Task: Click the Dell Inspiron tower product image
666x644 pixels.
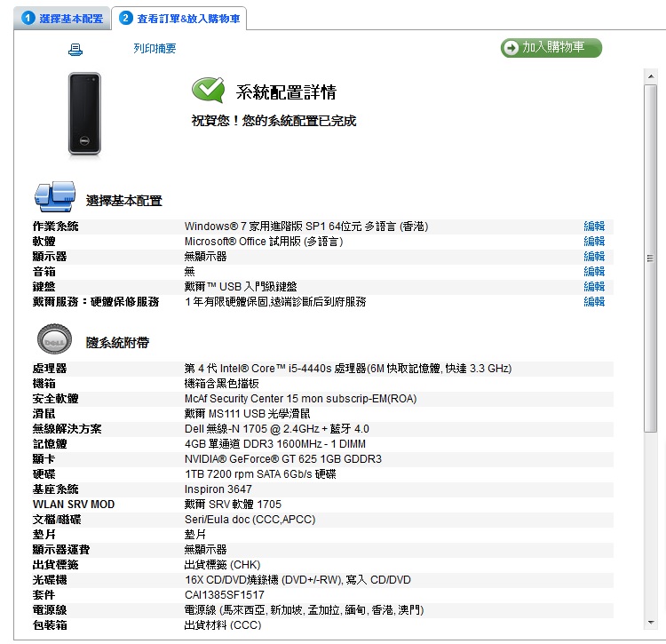Action: 84,114
